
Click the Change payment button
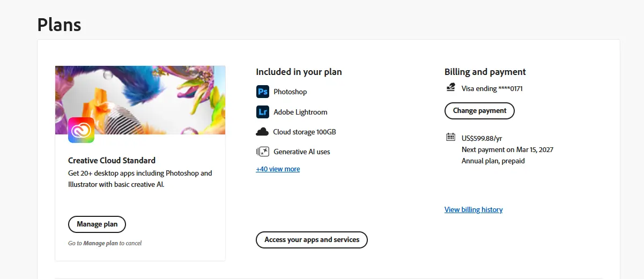click(x=479, y=111)
